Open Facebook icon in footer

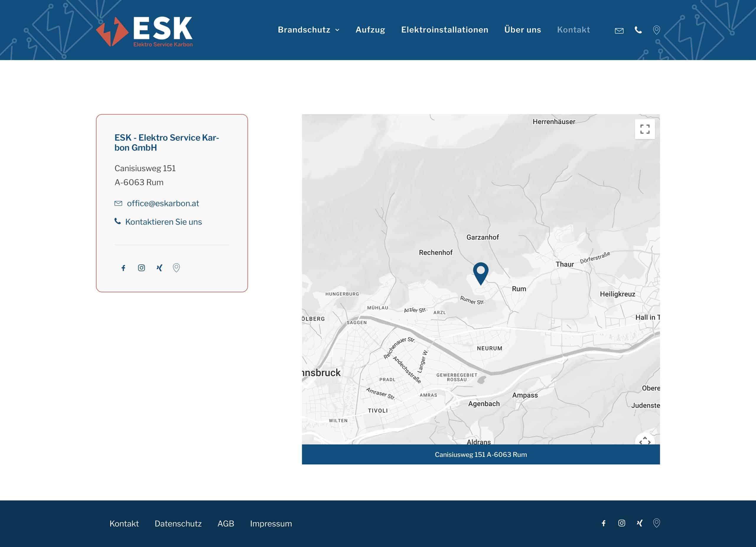(603, 523)
